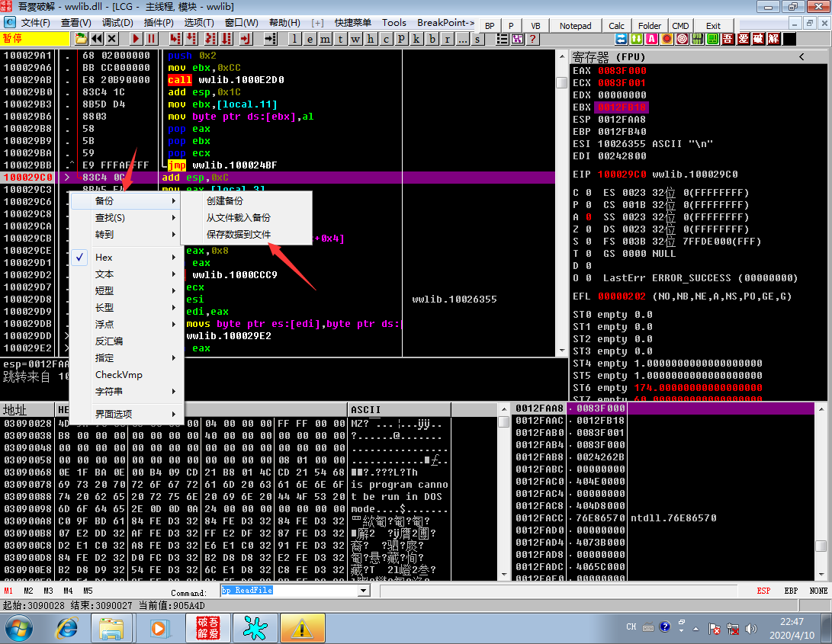The width and height of the screenshot is (832, 644).
Task: Click the VB shortcut button
Action: point(535,26)
